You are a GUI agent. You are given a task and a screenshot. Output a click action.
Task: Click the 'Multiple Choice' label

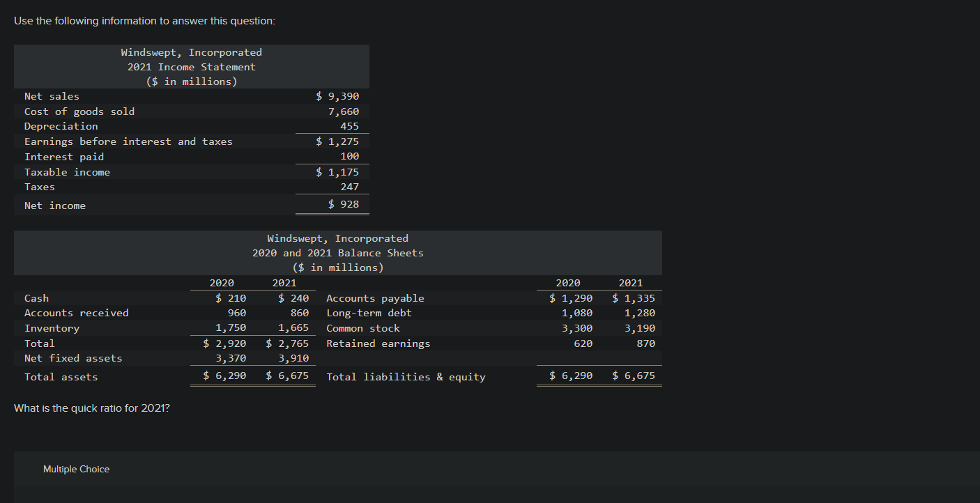(x=76, y=470)
